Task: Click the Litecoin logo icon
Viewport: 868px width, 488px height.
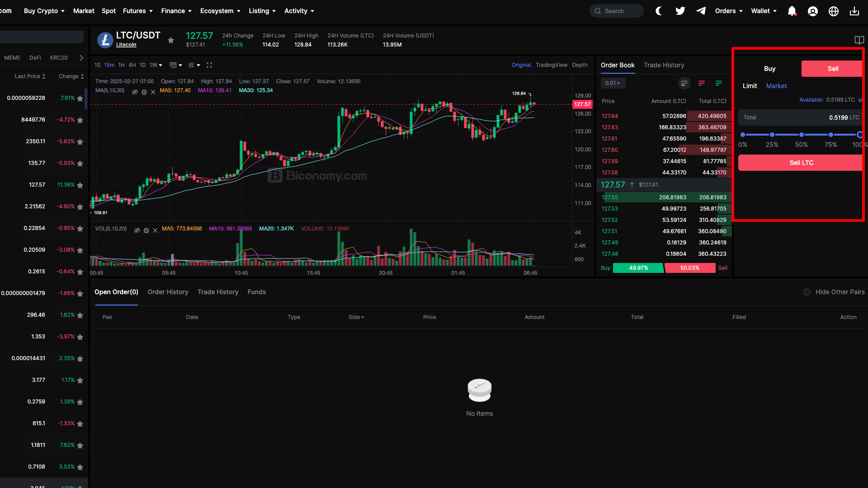Action: 105,40
